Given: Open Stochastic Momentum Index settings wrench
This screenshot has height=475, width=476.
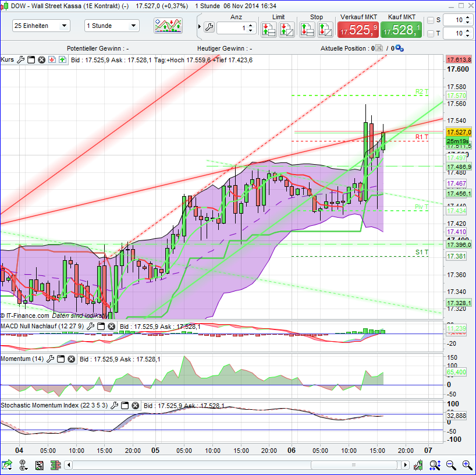Looking at the screenshot, I should point(115,405).
